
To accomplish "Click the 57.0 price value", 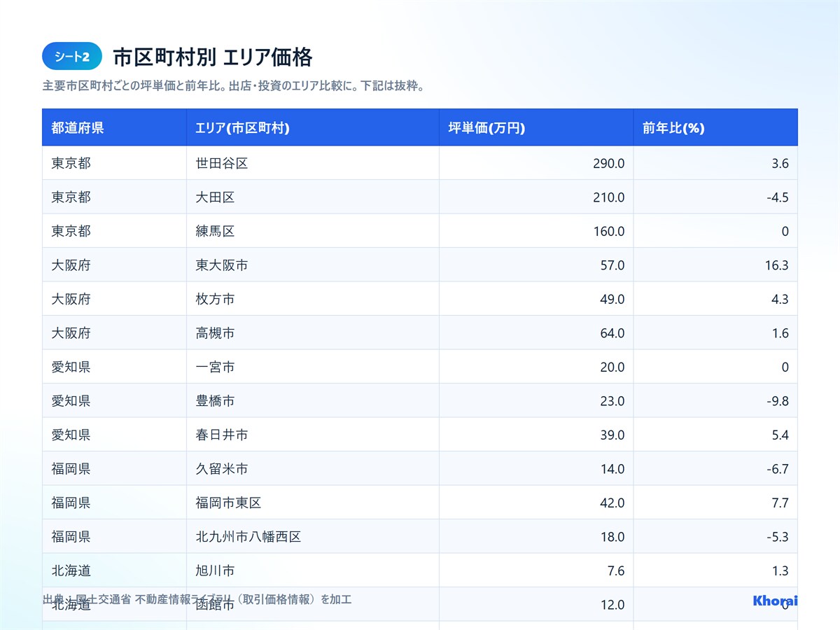I will tap(612, 265).
